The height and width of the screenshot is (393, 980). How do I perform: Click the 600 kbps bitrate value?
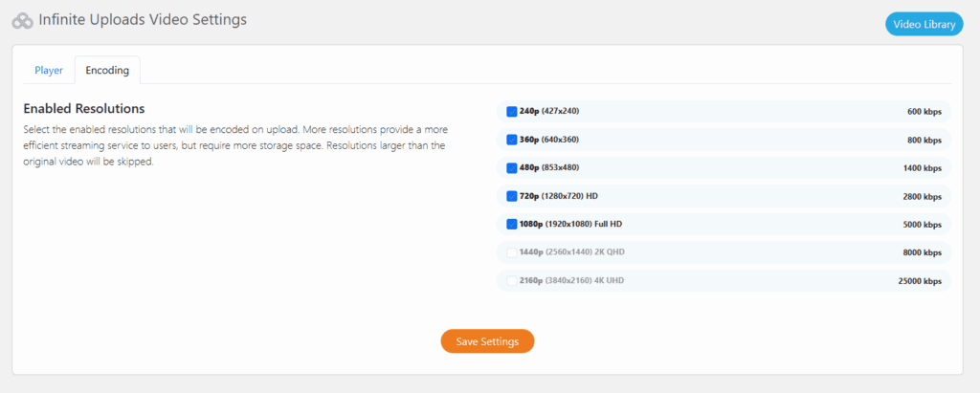tap(924, 112)
